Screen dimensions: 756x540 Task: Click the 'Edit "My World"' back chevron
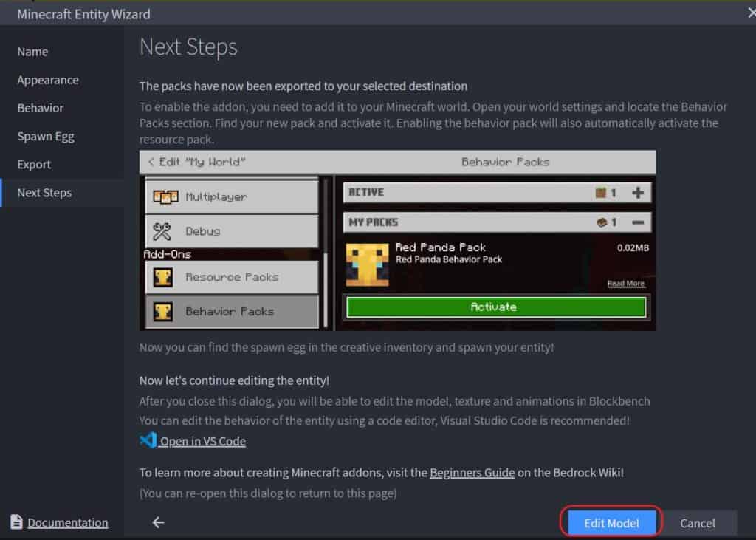pos(151,162)
